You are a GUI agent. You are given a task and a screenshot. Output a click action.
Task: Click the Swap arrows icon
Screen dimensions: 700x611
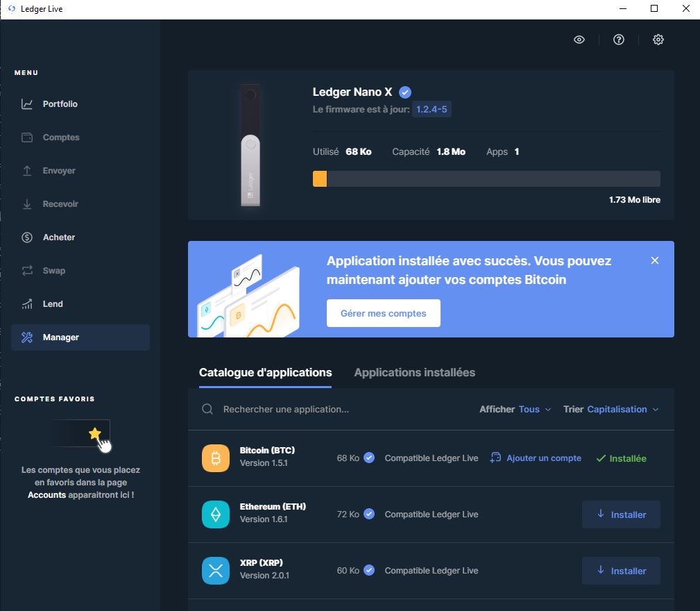click(27, 271)
